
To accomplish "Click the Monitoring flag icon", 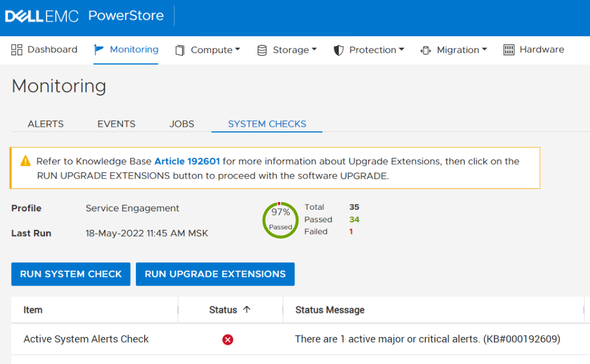I will 99,50.
